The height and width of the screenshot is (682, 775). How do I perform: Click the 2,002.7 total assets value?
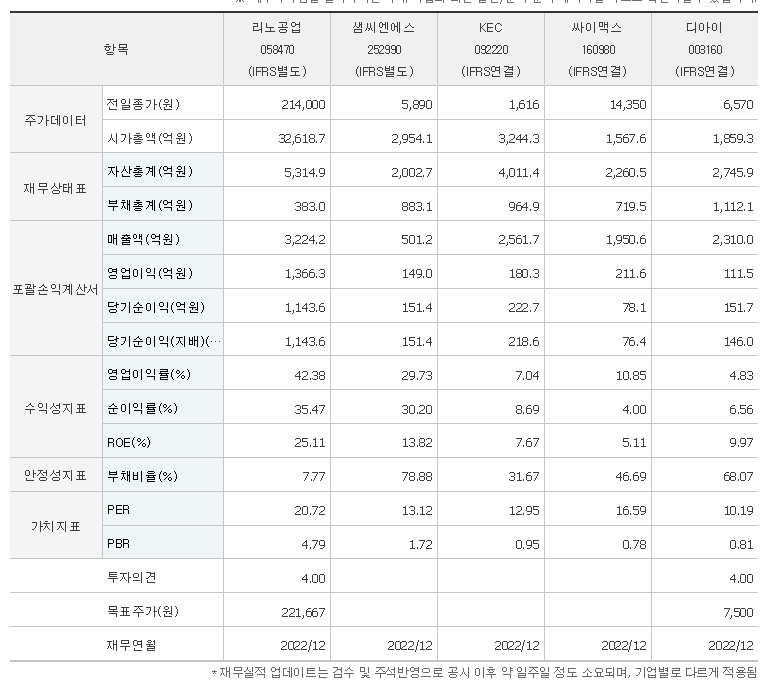click(412, 173)
